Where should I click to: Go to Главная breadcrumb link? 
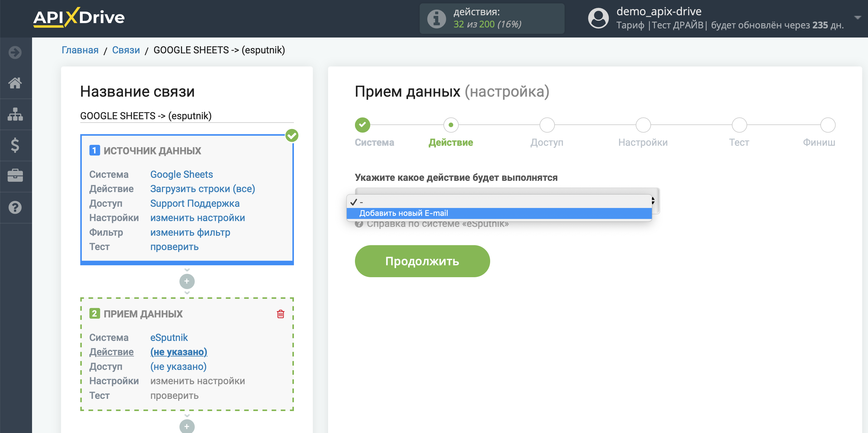click(x=80, y=50)
